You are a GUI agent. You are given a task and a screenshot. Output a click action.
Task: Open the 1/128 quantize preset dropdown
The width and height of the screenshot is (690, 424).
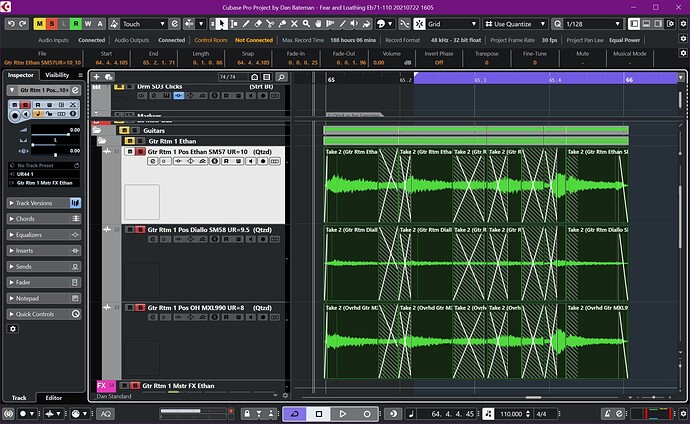tap(593, 24)
